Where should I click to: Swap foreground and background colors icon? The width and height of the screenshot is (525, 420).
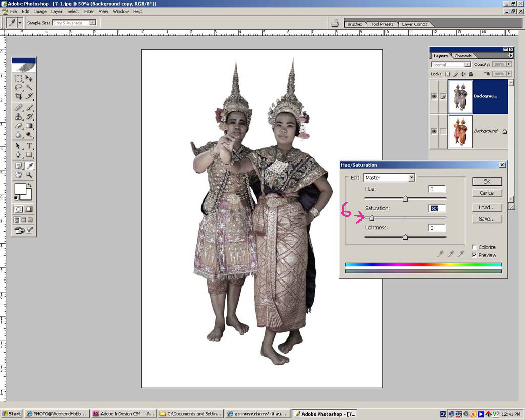point(29,185)
